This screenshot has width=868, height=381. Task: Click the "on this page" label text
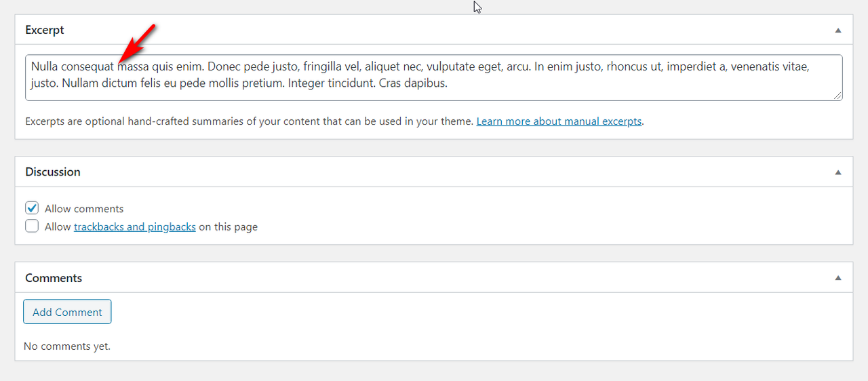coord(228,226)
